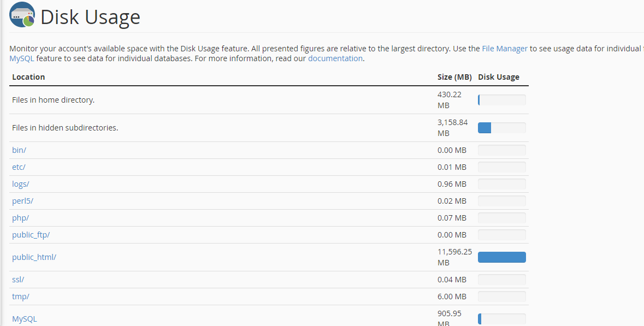Open the logs directory
Image resolution: width=644 pixels, height=326 pixels.
pos(20,183)
